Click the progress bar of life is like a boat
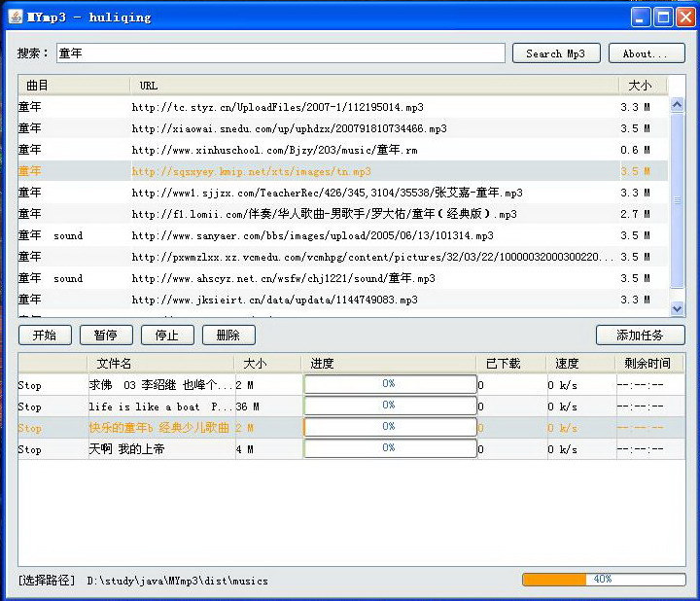The width and height of the screenshot is (700, 601). [390, 406]
